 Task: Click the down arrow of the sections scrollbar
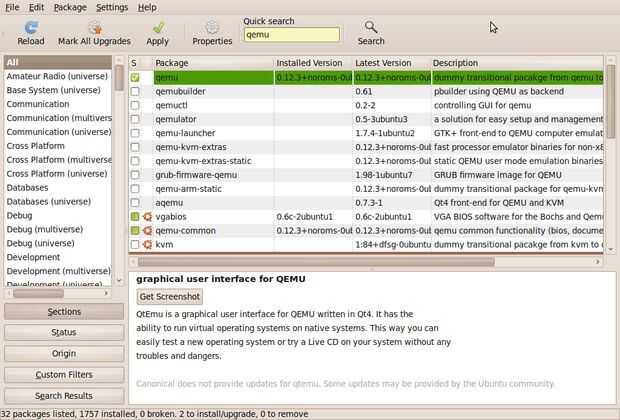click(119, 281)
